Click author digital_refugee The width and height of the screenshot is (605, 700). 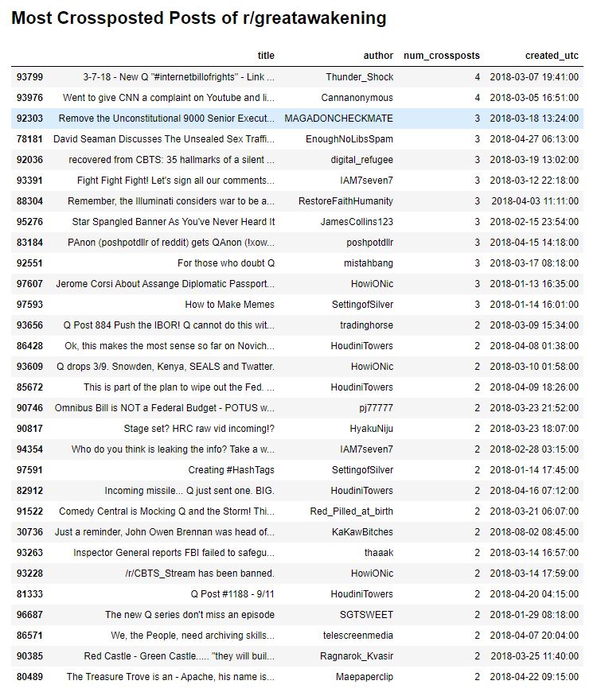pos(362,160)
